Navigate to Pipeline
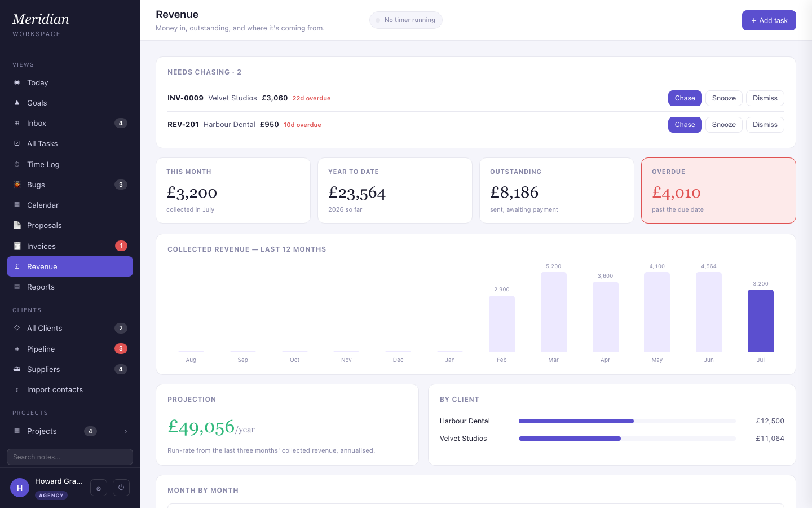The width and height of the screenshot is (812, 508). point(70,349)
